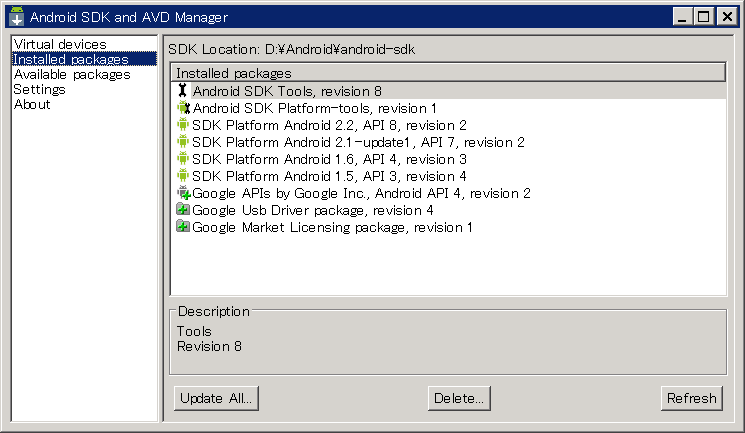Click the Android icon for Android 2.1-update1

pyautogui.click(x=182, y=142)
